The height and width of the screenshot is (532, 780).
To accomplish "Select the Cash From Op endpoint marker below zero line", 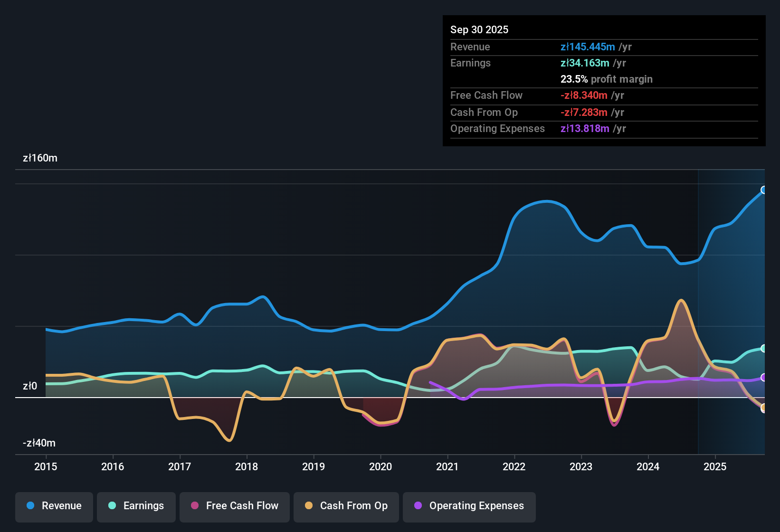I will coord(764,408).
